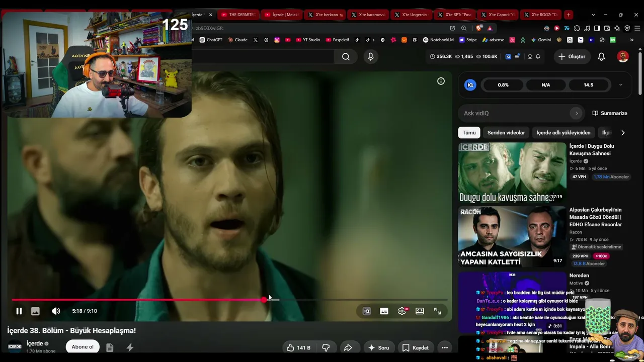Open the NotebookLM bookmark
Screen dimensions: 644x362
(438, 40)
